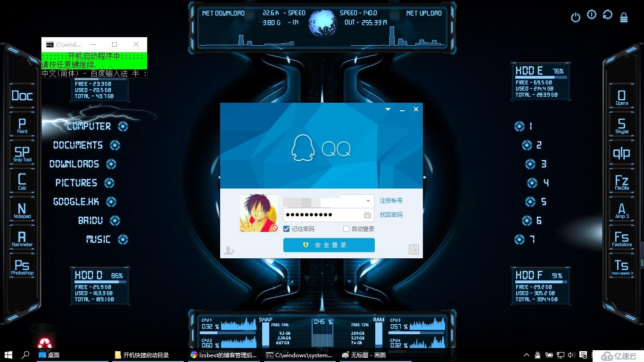Click the 安全登录 login button

[x=329, y=245]
